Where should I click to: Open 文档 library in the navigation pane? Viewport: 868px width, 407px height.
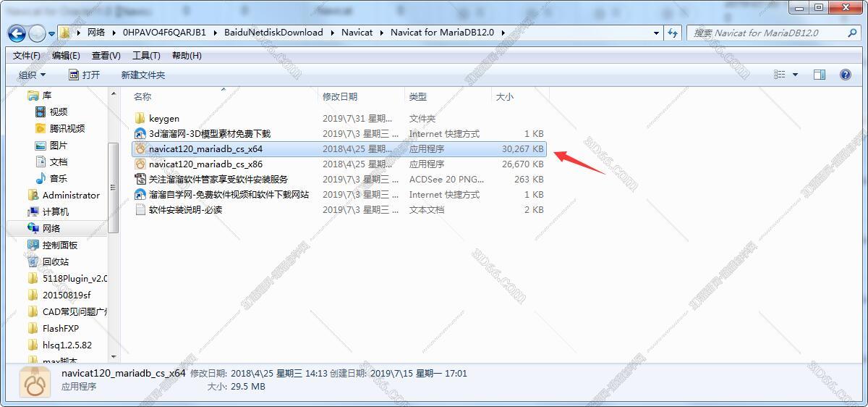tap(59, 161)
